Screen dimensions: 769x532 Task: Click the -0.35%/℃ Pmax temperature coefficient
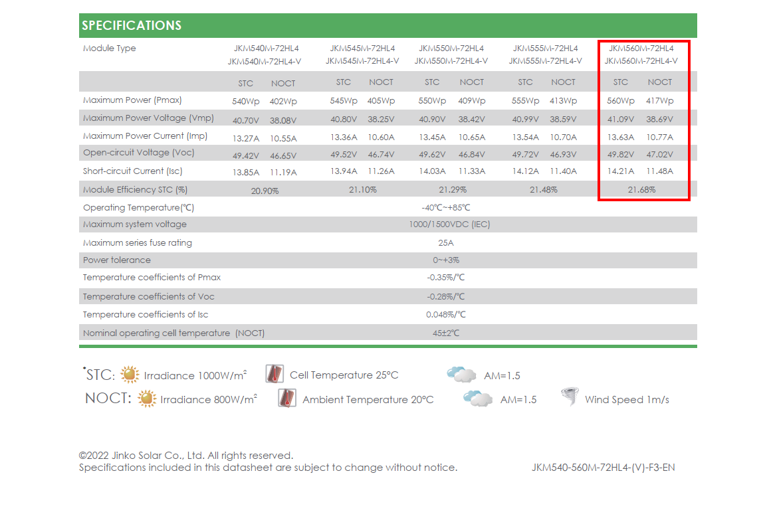point(446,278)
